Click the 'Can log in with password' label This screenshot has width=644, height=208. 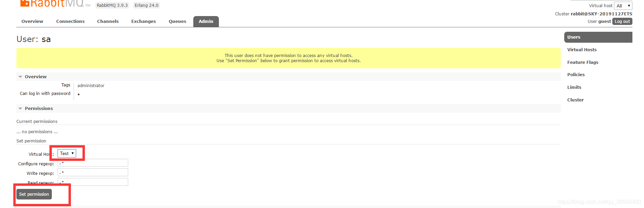[x=45, y=93]
